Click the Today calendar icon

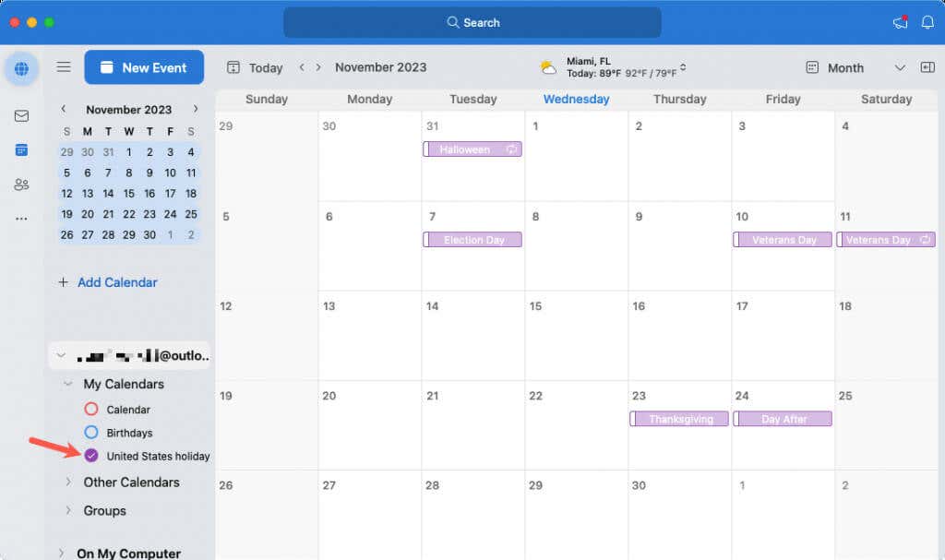pos(233,67)
